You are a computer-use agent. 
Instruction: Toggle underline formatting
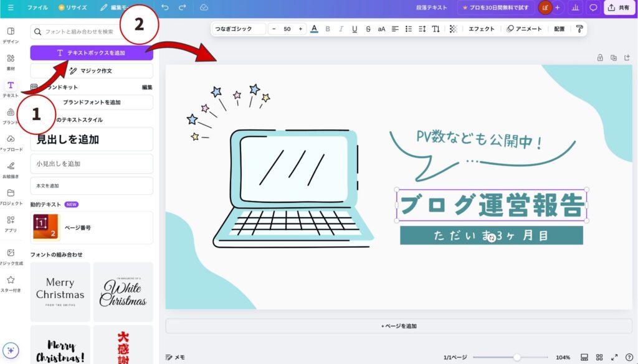(355, 29)
